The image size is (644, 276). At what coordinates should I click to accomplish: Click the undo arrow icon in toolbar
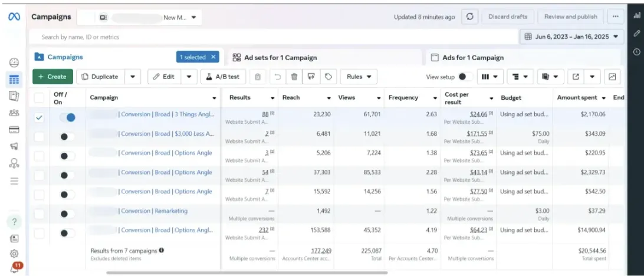pyautogui.click(x=277, y=77)
